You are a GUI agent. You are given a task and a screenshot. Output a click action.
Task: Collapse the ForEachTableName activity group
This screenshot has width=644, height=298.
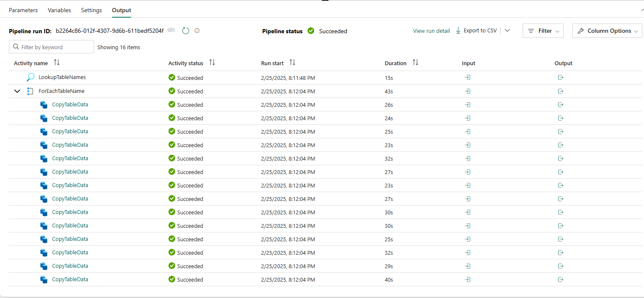click(17, 91)
